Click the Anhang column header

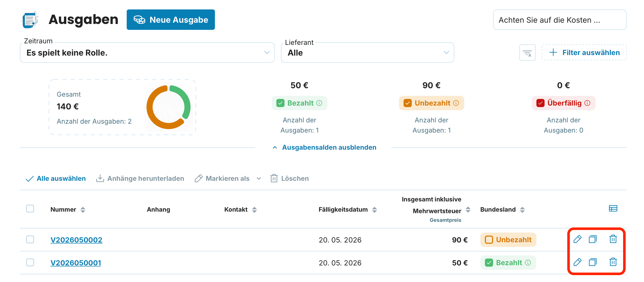158,210
